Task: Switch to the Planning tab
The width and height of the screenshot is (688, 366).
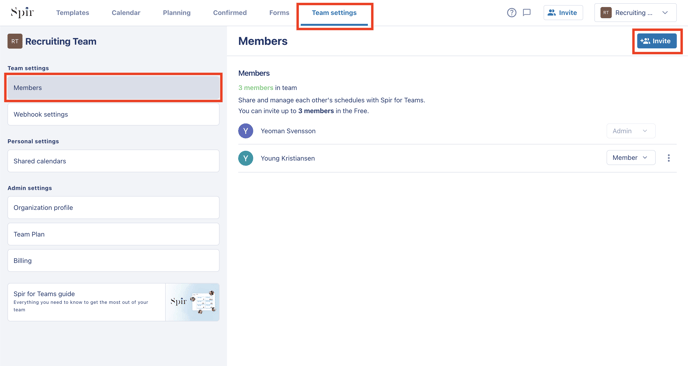Action: pos(176,13)
